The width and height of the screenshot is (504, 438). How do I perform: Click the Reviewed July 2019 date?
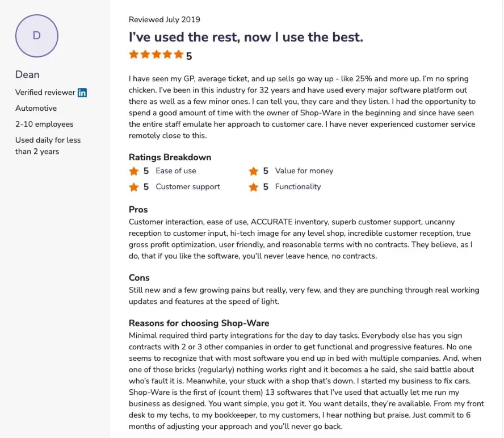164,20
